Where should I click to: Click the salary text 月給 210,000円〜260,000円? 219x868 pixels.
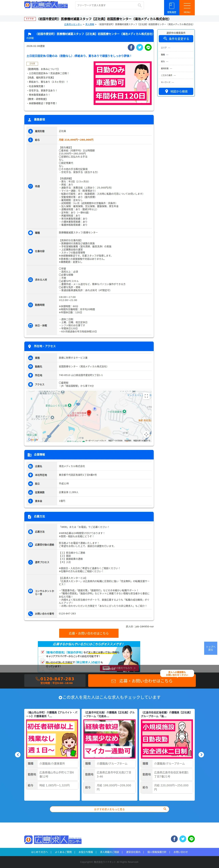[x=76, y=140]
